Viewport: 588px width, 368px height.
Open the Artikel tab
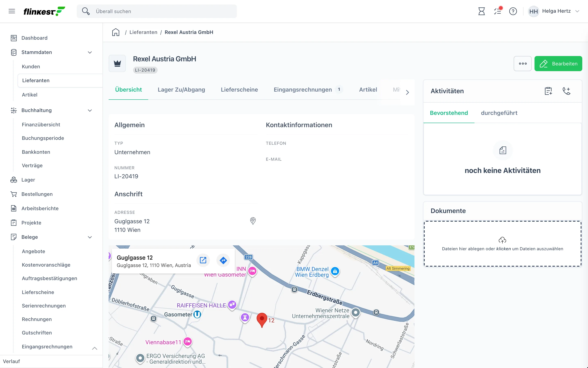(368, 90)
